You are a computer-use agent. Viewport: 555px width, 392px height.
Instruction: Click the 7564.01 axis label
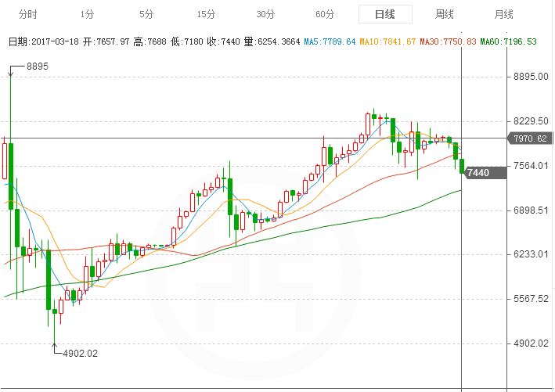point(531,166)
